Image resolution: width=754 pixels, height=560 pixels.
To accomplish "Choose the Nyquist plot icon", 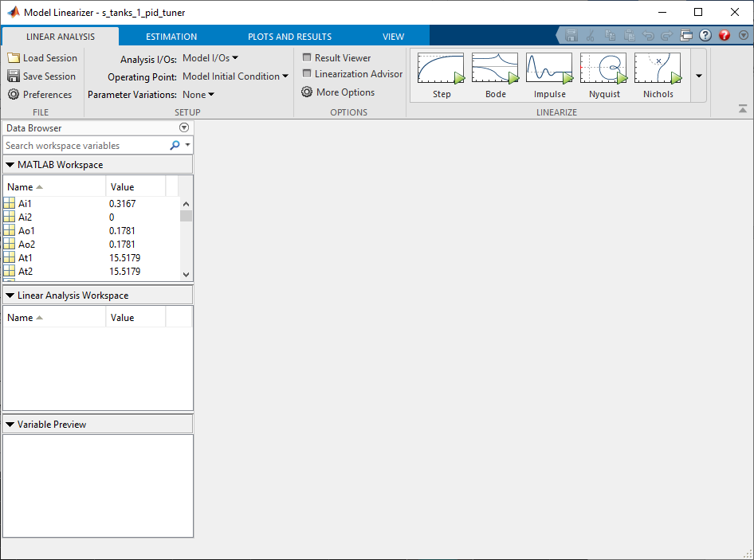I will (x=603, y=69).
